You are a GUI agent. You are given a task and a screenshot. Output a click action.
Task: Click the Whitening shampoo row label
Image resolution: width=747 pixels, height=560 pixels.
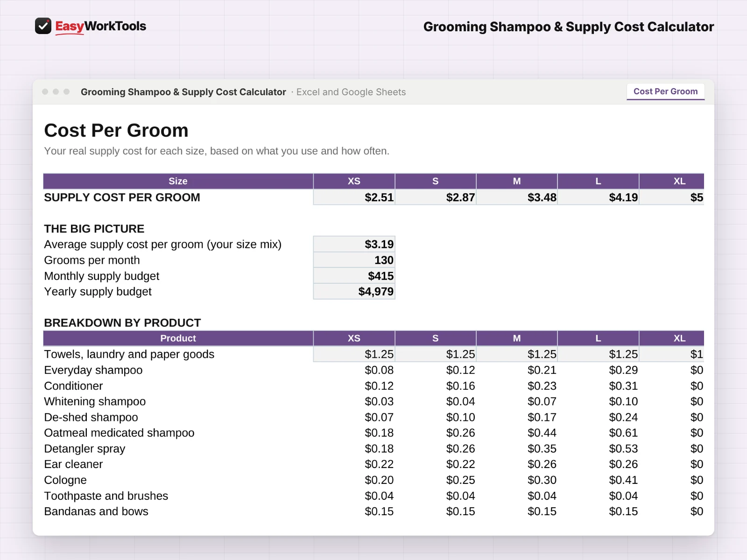[x=95, y=401]
